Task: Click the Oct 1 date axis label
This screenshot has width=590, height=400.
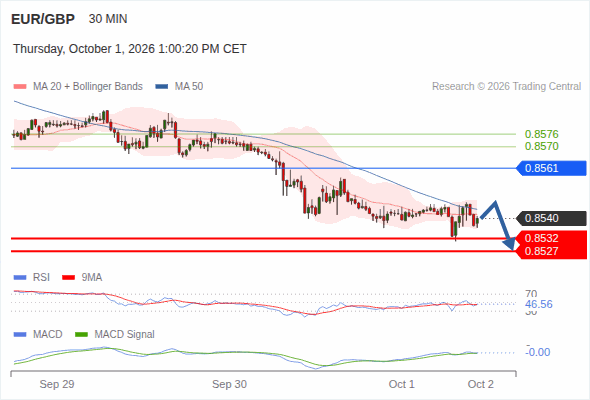Action: 401,384
